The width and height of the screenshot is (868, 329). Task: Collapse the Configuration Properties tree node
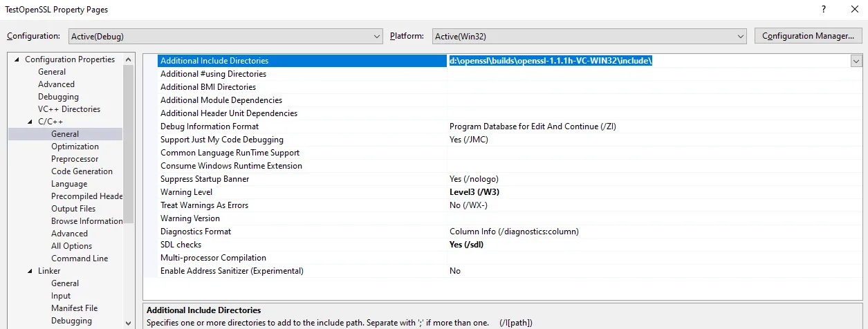[17, 60]
